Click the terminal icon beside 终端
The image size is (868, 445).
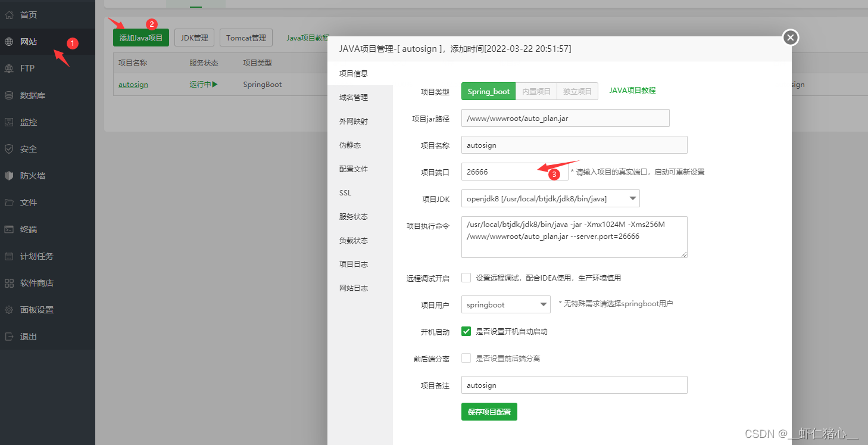click(9, 229)
